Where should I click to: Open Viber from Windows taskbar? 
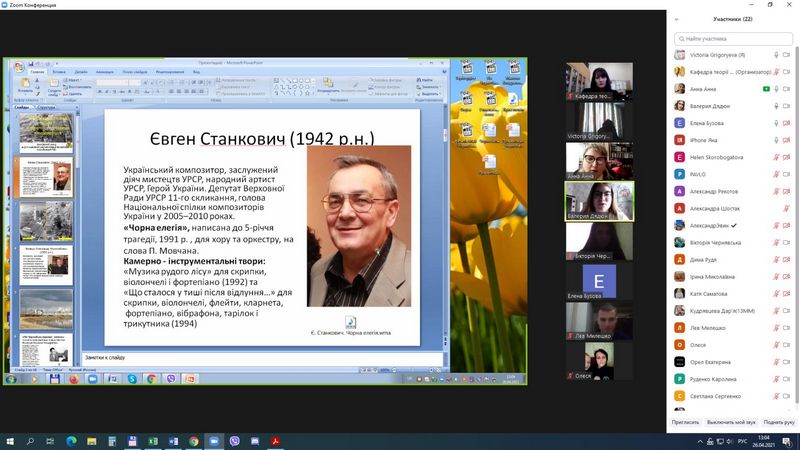pos(234,441)
